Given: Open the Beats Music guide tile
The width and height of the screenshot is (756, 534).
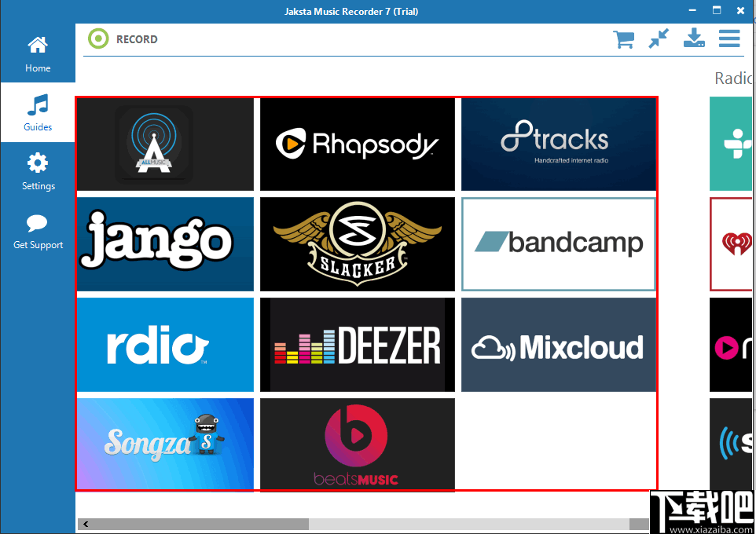Looking at the screenshot, I should tap(358, 444).
